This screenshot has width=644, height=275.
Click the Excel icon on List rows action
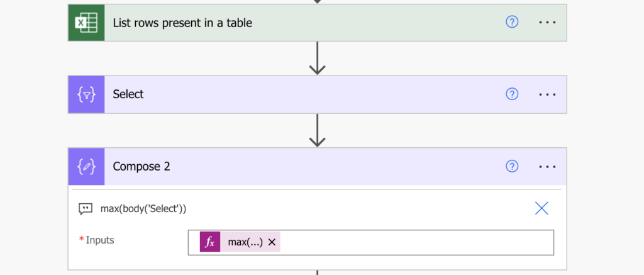(x=86, y=23)
